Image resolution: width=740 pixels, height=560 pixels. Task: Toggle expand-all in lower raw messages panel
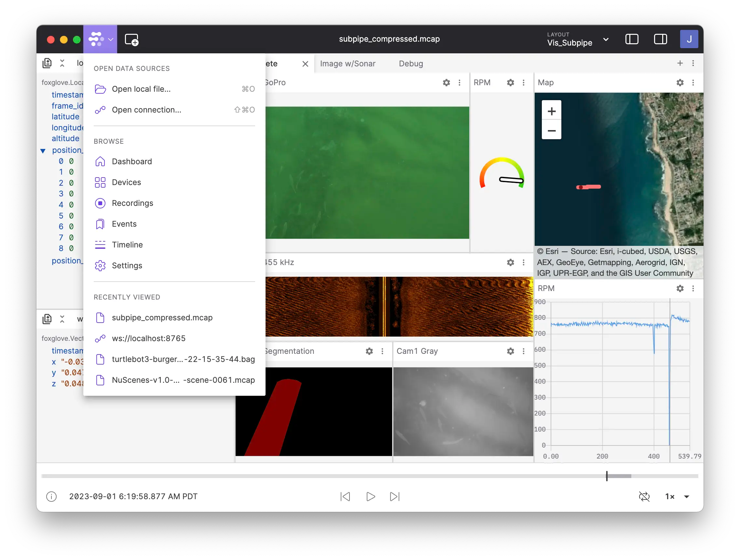pos(62,319)
